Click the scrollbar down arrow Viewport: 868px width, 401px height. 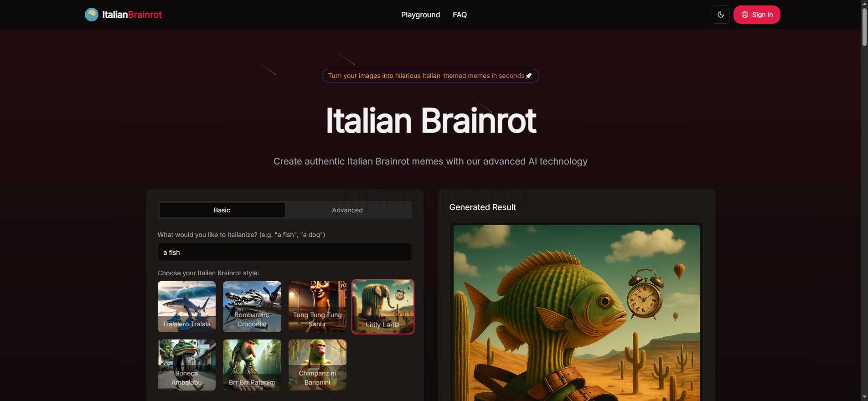[864, 397]
